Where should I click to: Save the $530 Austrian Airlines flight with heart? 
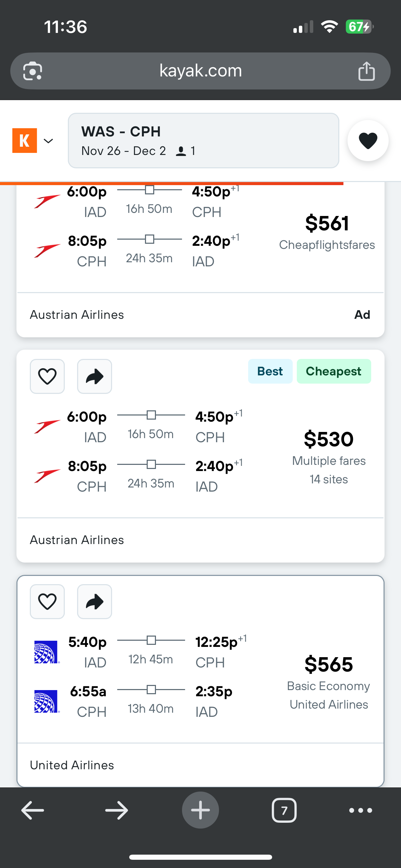[x=47, y=376]
